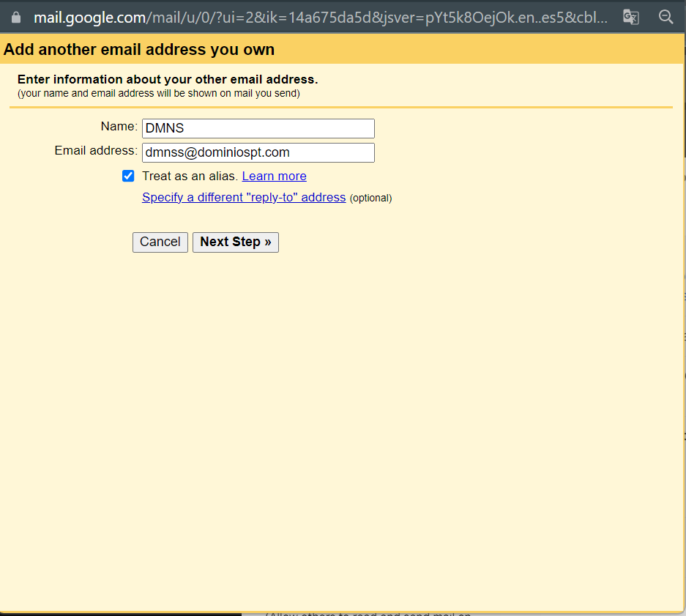This screenshot has width=686, height=616.
Task: Click Specify a different "reply-to" address
Action: point(244,197)
